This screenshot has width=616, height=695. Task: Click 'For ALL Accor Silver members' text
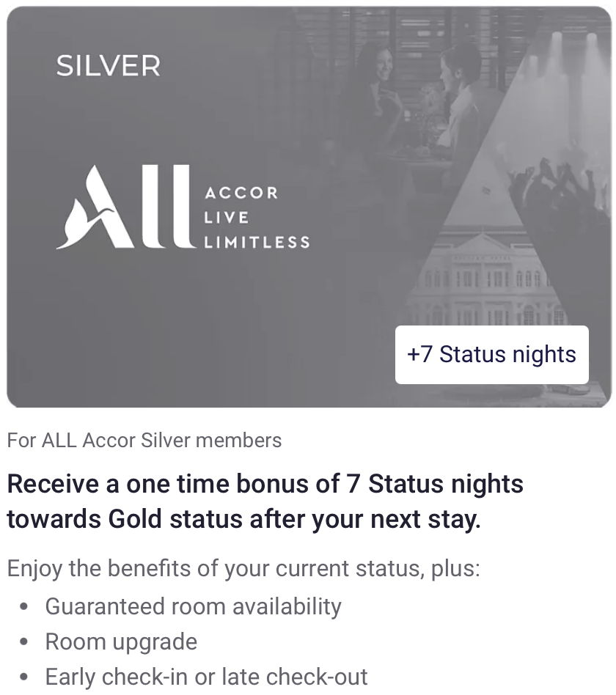(144, 441)
